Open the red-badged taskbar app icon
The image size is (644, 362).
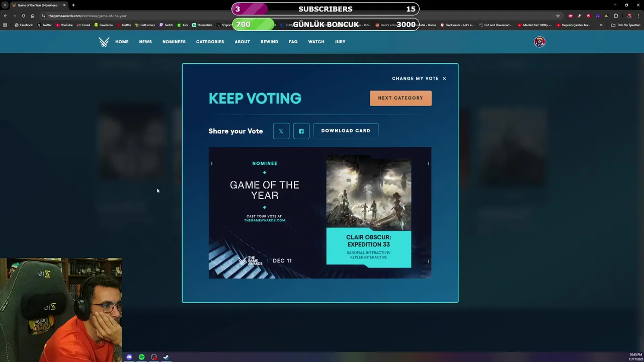[x=154, y=357]
